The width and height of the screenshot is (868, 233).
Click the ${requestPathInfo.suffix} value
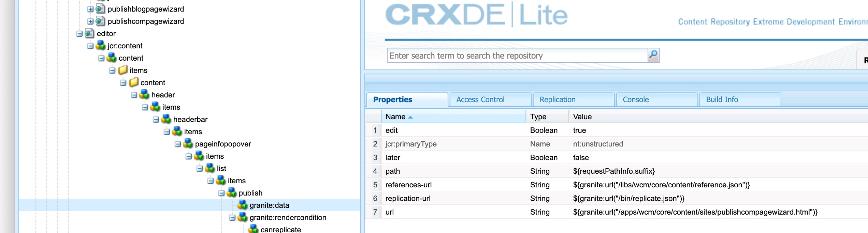614,171
